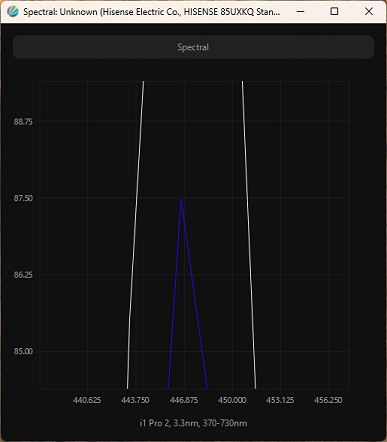Click the i1 Pro 2, 3.3nm, 370-730nm caption

[193, 423]
